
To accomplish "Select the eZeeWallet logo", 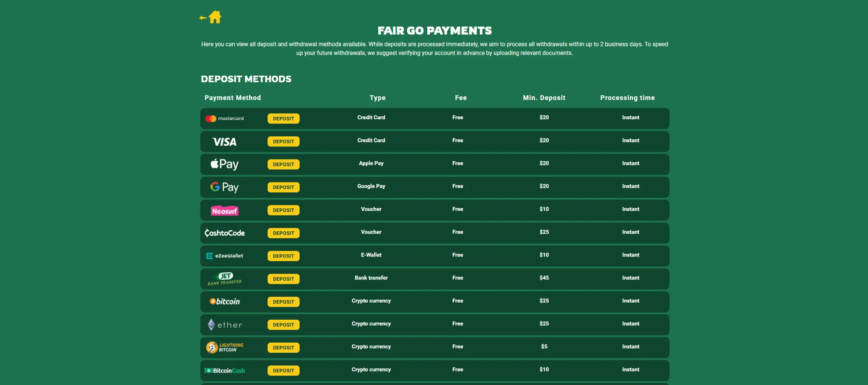I will (224, 256).
